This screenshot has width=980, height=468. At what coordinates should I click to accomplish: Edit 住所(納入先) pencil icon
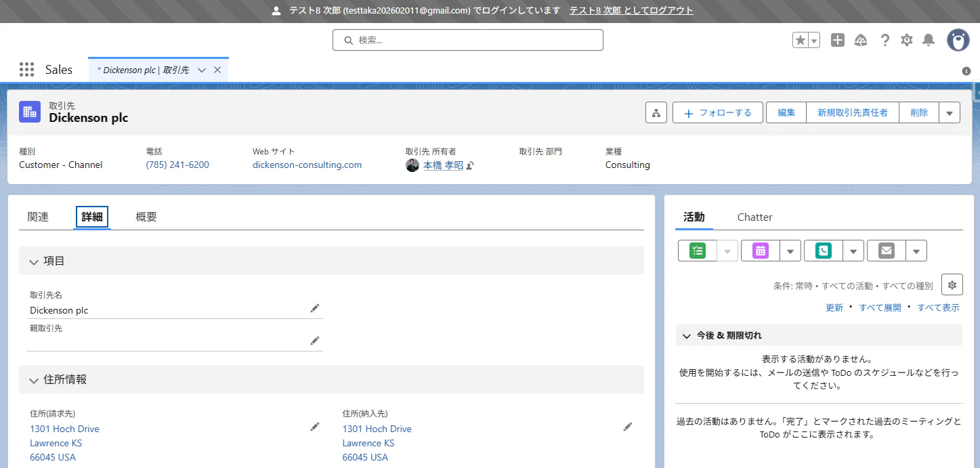point(628,427)
